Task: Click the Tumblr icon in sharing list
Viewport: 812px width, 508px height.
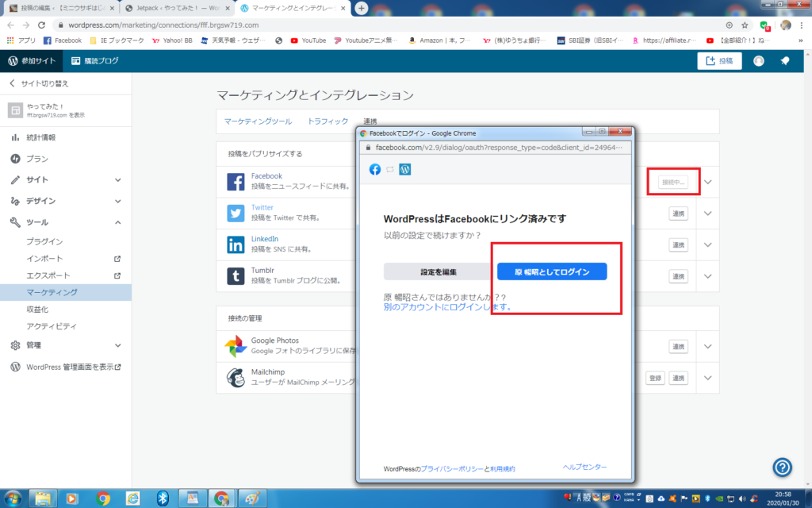Action: 236,275
